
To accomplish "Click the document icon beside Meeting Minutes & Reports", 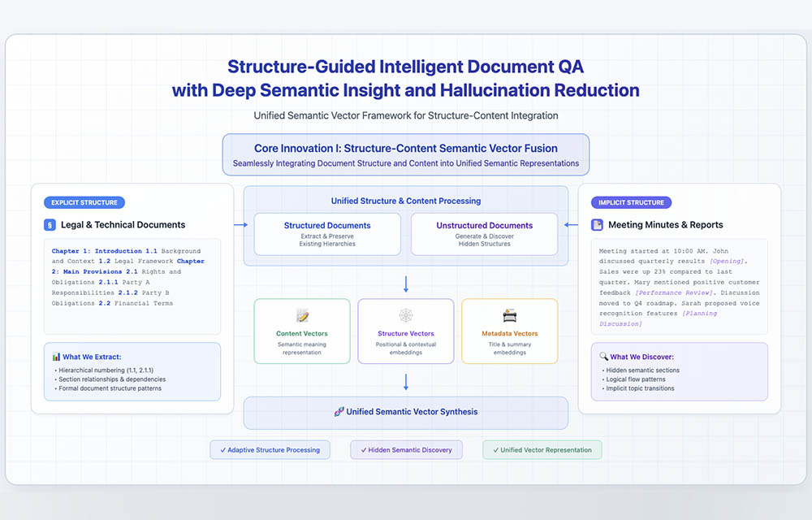I will (597, 225).
